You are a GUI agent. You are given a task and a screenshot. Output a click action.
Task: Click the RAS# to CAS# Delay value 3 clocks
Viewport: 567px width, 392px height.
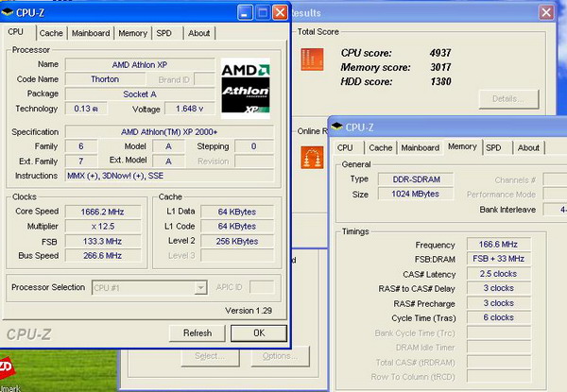tap(499, 288)
